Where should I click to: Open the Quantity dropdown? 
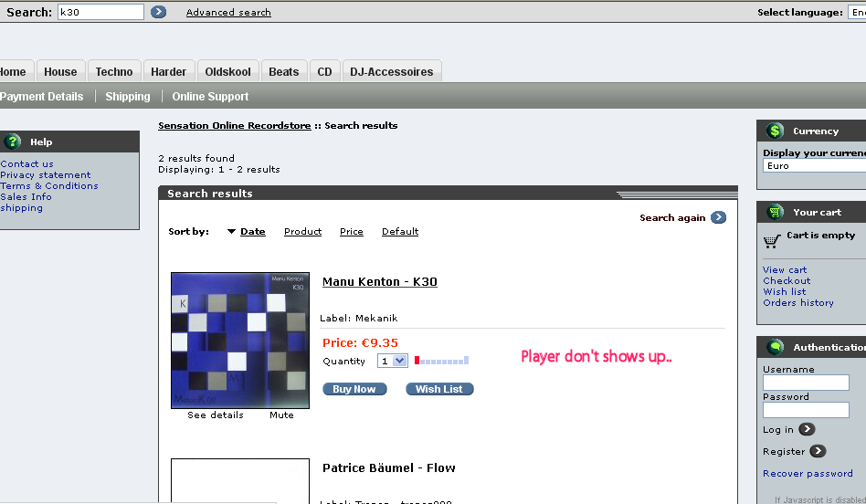click(x=394, y=362)
